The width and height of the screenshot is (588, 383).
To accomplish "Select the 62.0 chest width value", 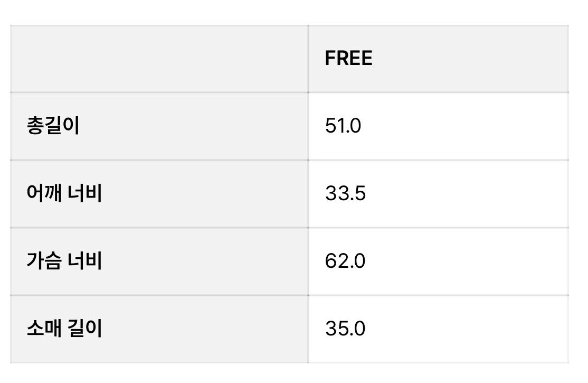I will tap(345, 261).
